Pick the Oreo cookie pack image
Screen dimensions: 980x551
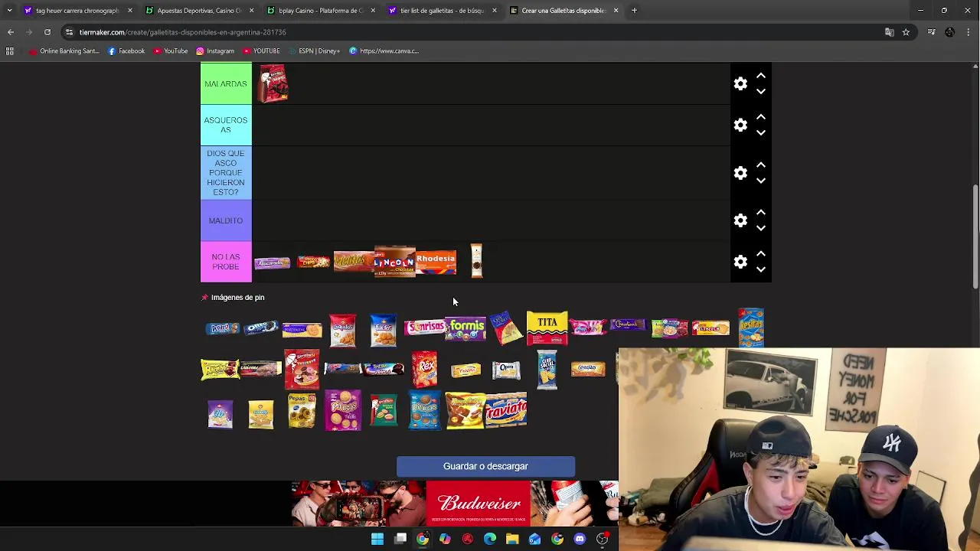(261, 328)
